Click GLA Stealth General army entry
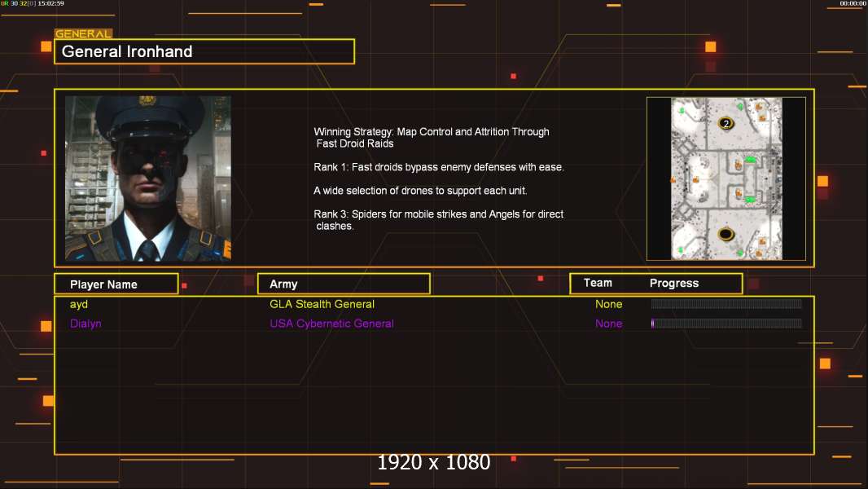 322,304
